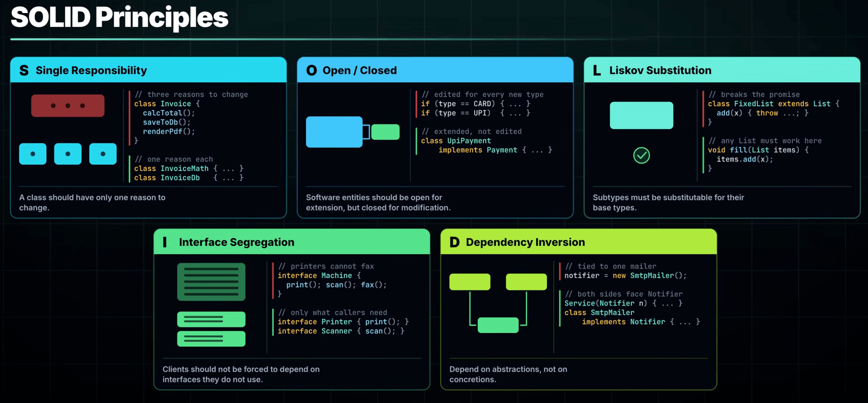Select the Single Responsibility header title
The width and height of the screenshot is (868, 403).
click(x=91, y=70)
